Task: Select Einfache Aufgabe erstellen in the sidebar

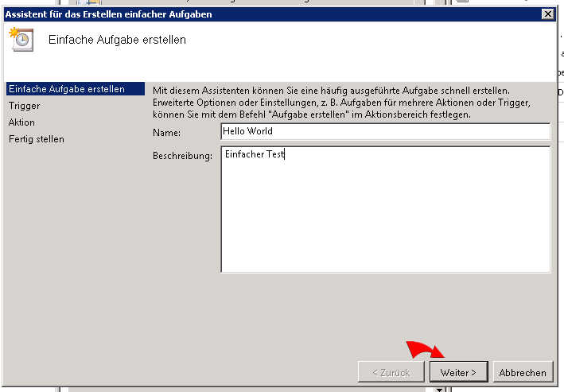Action: coord(66,89)
